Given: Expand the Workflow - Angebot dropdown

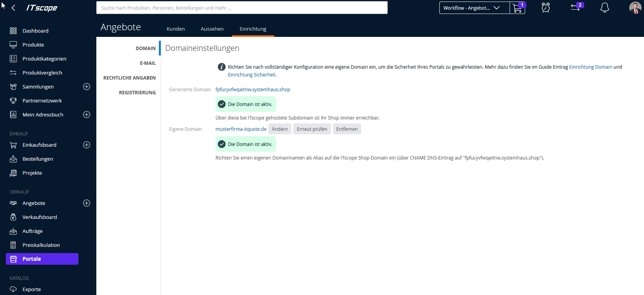Looking at the screenshot, I should [474, 8].
